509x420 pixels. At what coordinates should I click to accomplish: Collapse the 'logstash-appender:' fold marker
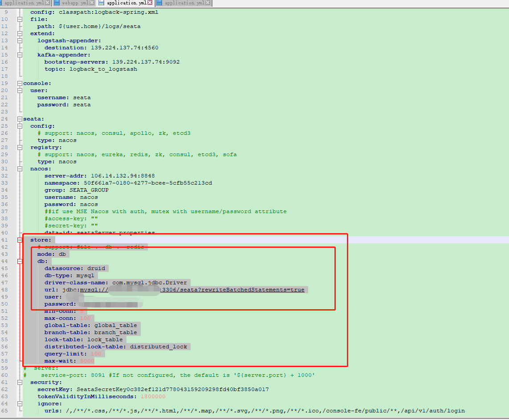[x=20, y=40]
